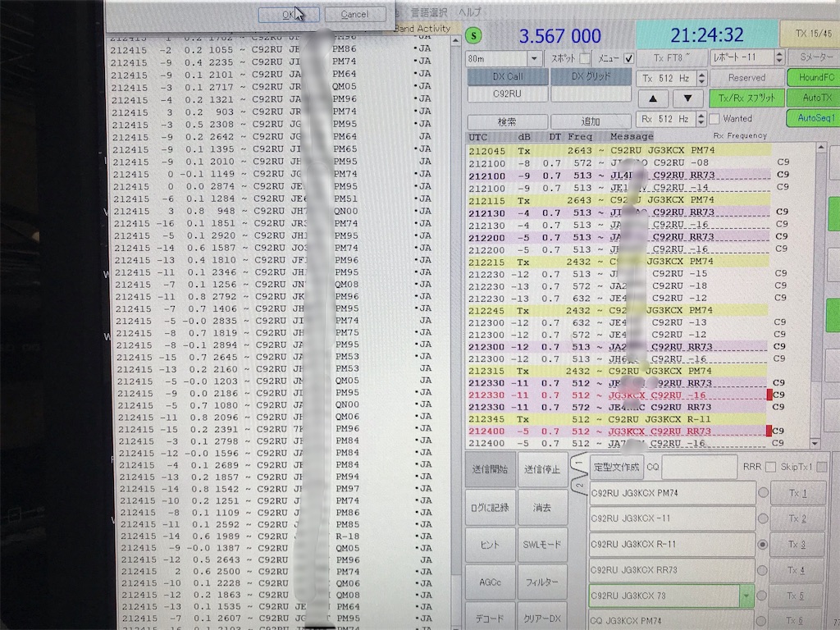The width and height of the screenshot is (840, 630).
Task: Enable the SkipTx1 checkbox
Action: point(822,467)
